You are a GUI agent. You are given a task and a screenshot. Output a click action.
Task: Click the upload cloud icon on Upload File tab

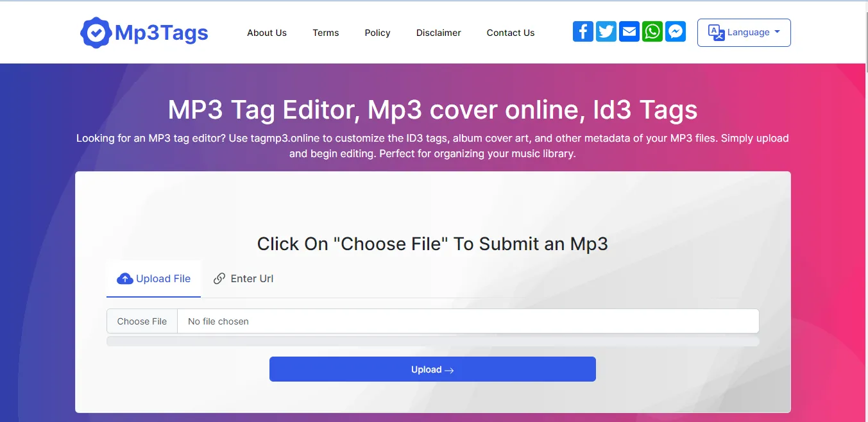(125, 278)
